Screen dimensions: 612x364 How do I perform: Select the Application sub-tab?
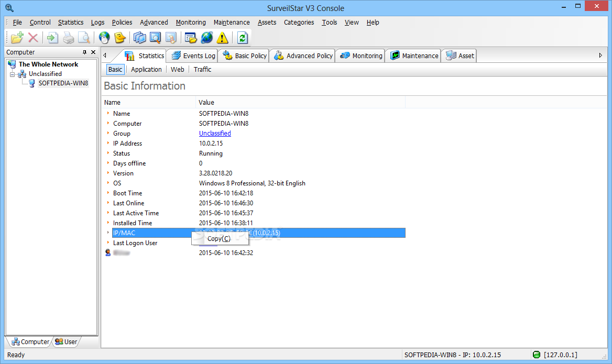[146, 70]
